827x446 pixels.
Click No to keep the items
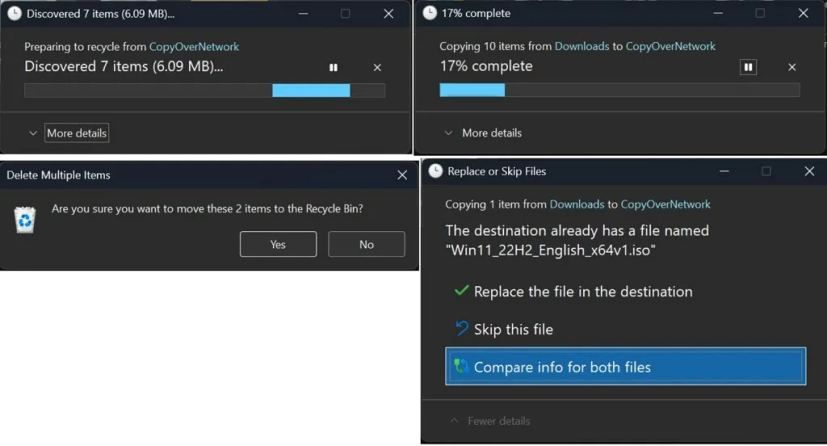[366, 244]
